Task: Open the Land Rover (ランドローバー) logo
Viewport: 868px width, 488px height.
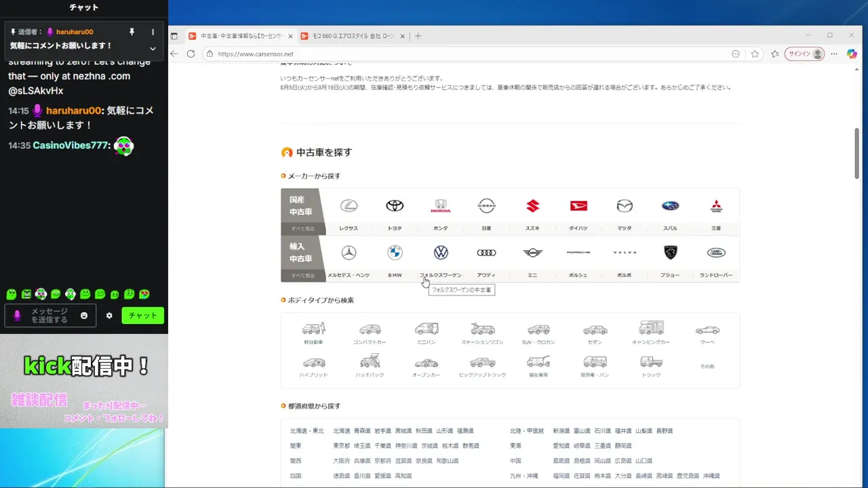Action: (716, 253)
